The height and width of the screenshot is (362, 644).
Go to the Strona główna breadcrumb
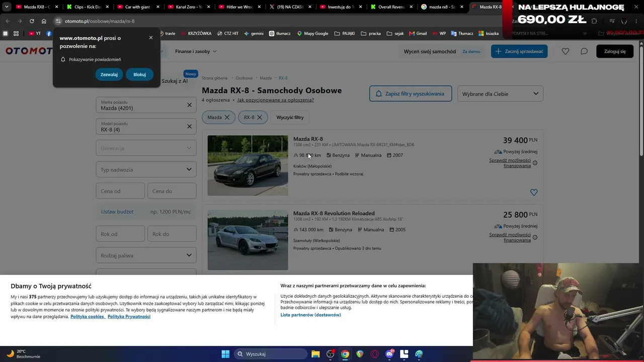pyautogui.click(x=215, y=78)
